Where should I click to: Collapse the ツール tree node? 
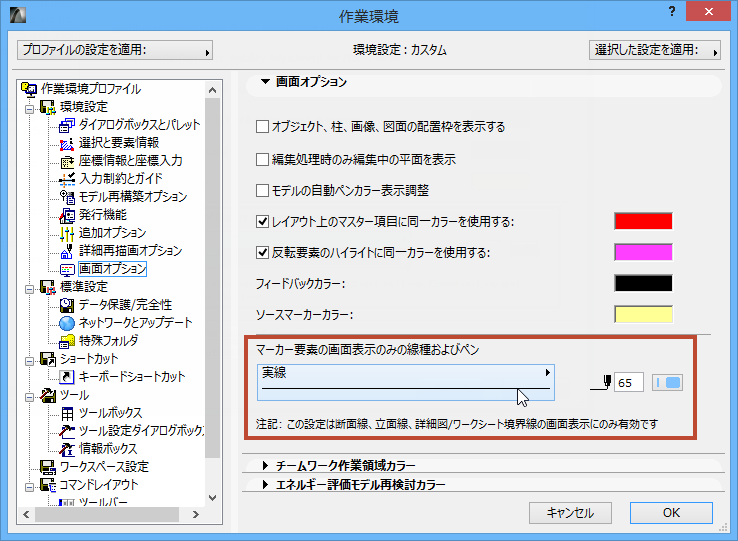[30, 397]
